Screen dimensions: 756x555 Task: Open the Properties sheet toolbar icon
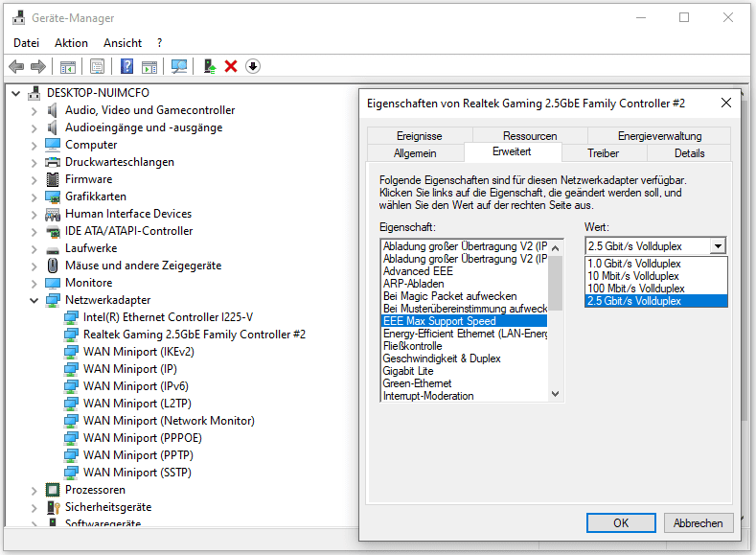[x=98, y=66]
